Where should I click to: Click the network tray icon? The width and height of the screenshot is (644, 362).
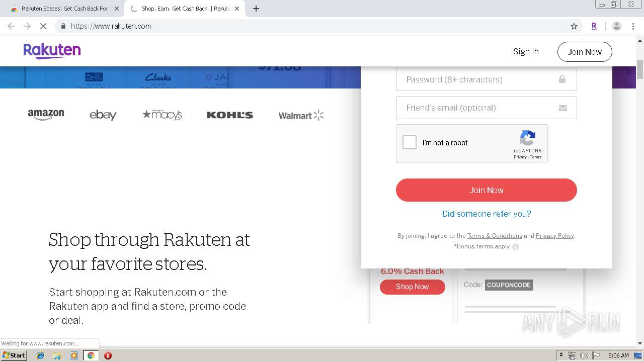coord(572,355)
